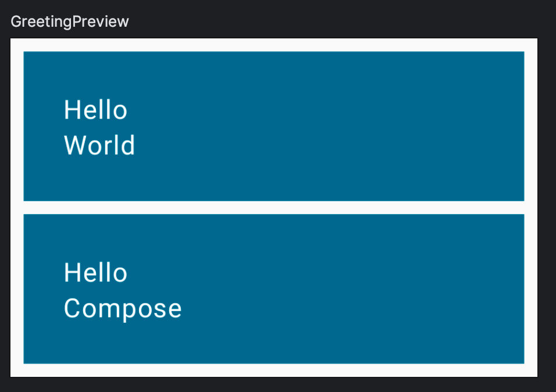Click the dark background right of GreetingPreview label
This screenshot has width=556, height=392.
(x=349, y=21)
